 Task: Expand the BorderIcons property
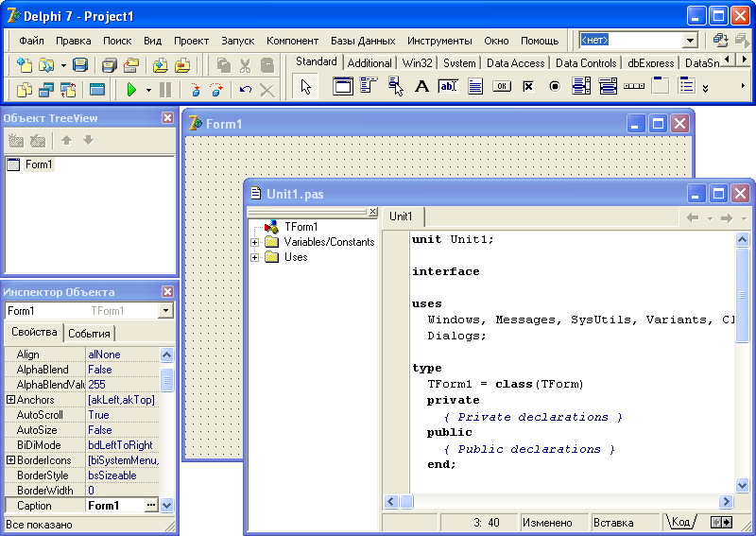click(x=10, y=460)
